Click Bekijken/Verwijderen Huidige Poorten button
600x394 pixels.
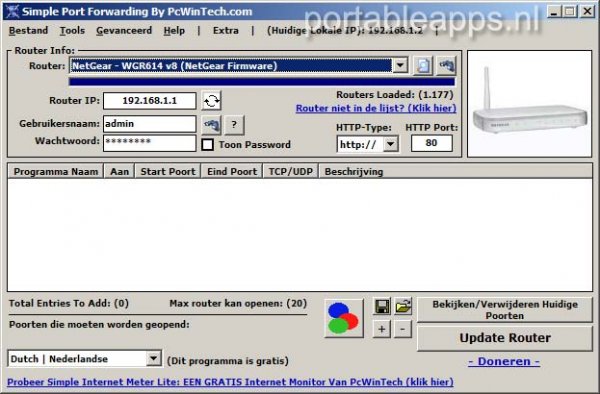pos(505,310)
